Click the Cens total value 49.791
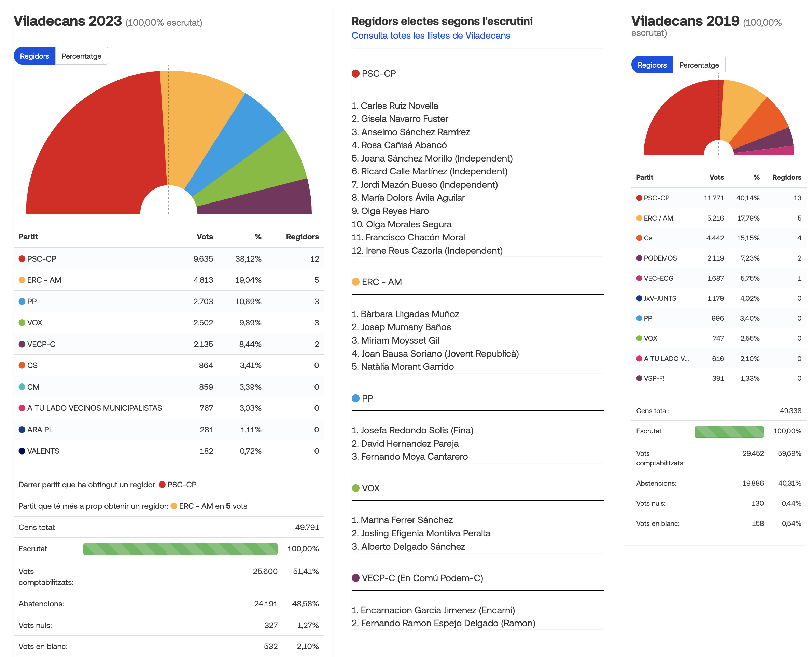The width and height of the screenshot is (812, 657). 307,527
